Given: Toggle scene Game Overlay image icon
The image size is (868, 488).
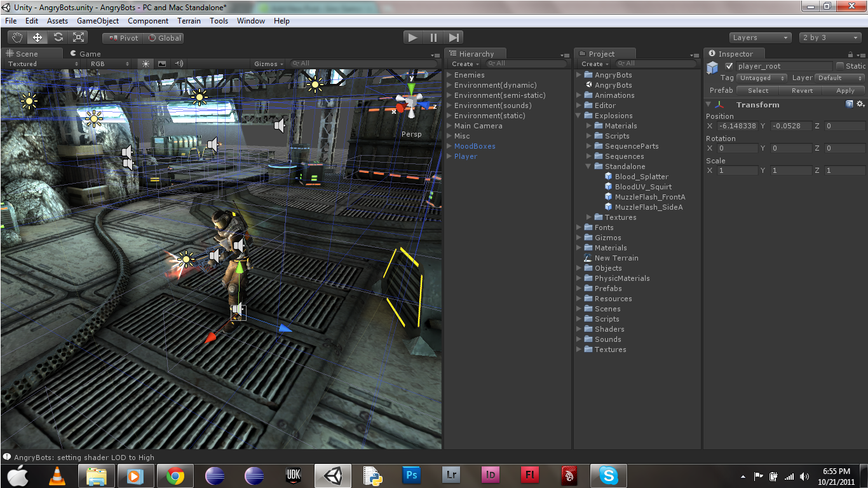Looking at the screenshot, I should pyautogui.click(x=162, y=64).
